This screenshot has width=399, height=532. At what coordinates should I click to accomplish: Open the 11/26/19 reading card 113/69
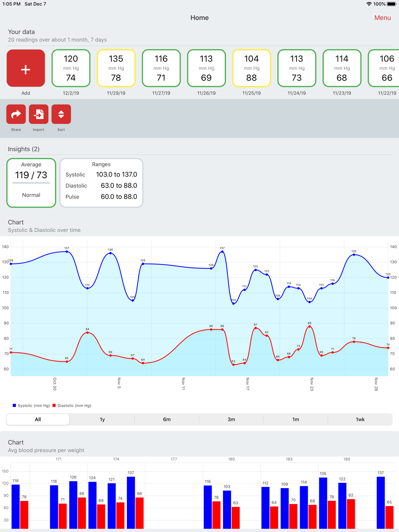tap(206, 68)
